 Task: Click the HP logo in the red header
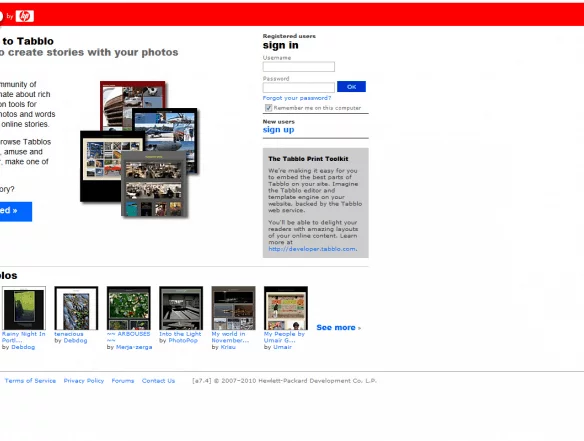(x=25, y=16)
